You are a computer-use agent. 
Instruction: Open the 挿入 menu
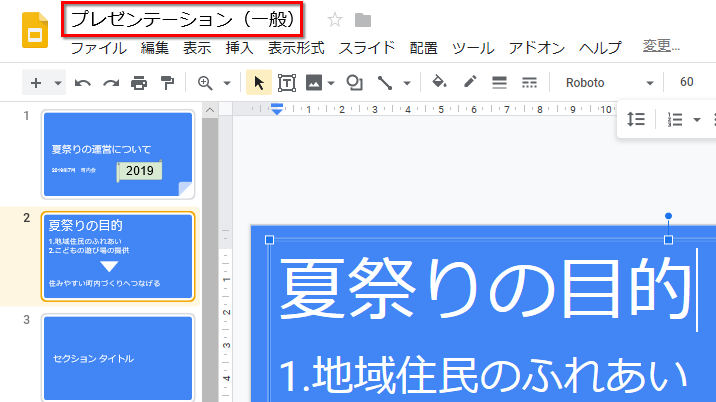coord(239,48)
